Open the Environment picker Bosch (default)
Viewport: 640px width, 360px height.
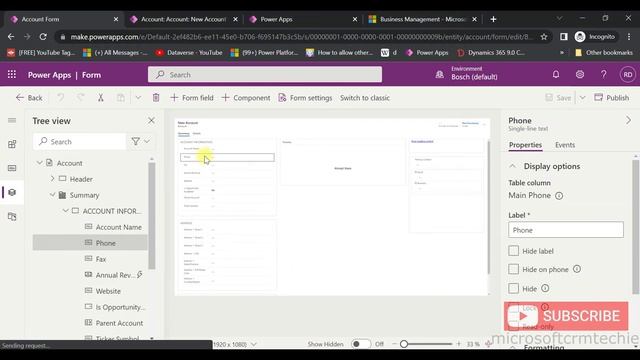467,73
